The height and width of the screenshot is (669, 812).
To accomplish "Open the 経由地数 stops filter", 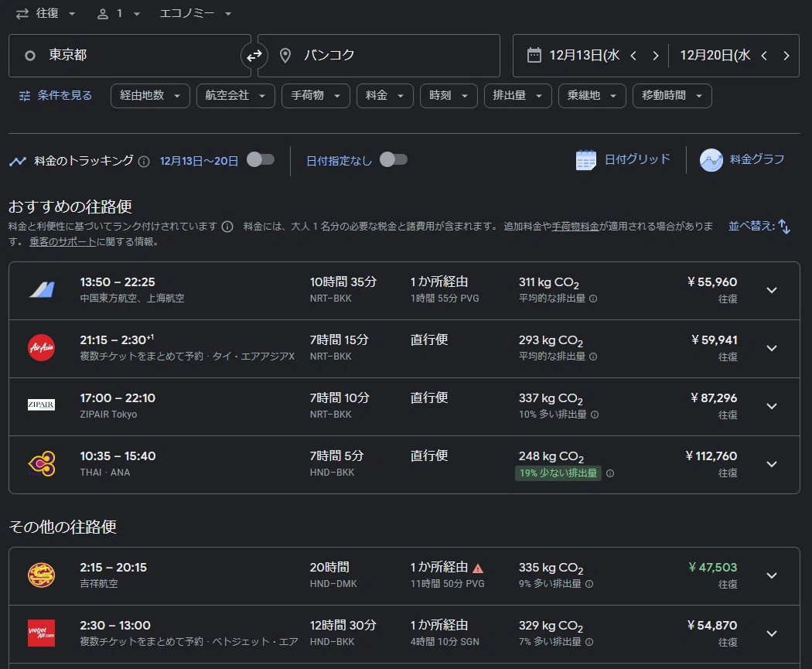I will 150,96.
